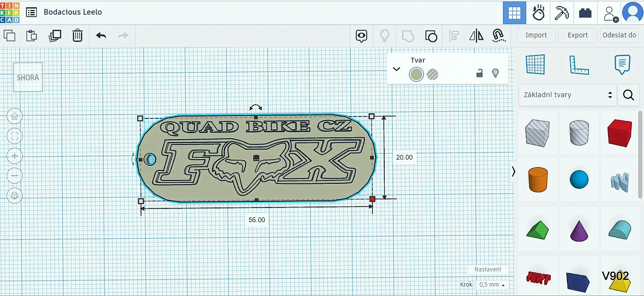Viewport: 644px width, 296px height.
Task: Click the red corner resize handle
Action: [x=372, y=199]
